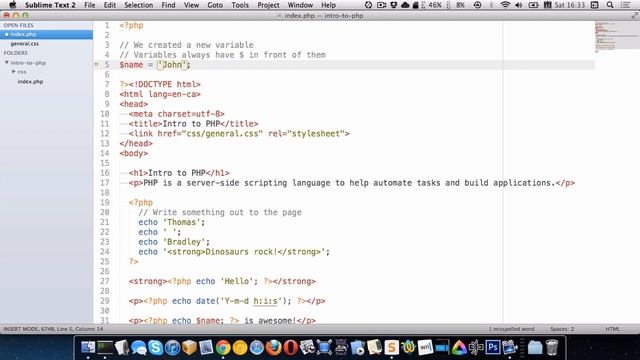Open the Window menu
The image size is (640, 360).
(x=300, y=5)
